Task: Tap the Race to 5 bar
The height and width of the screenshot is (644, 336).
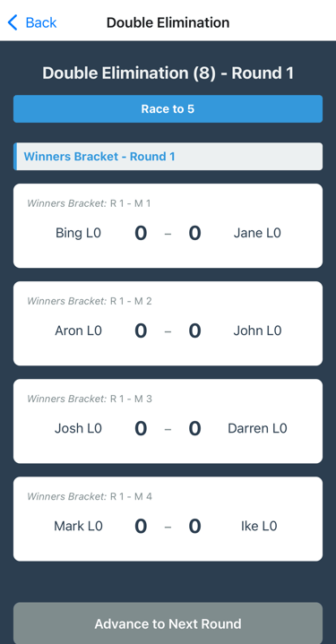Action: pyautogui.click(x=168, y=109)
